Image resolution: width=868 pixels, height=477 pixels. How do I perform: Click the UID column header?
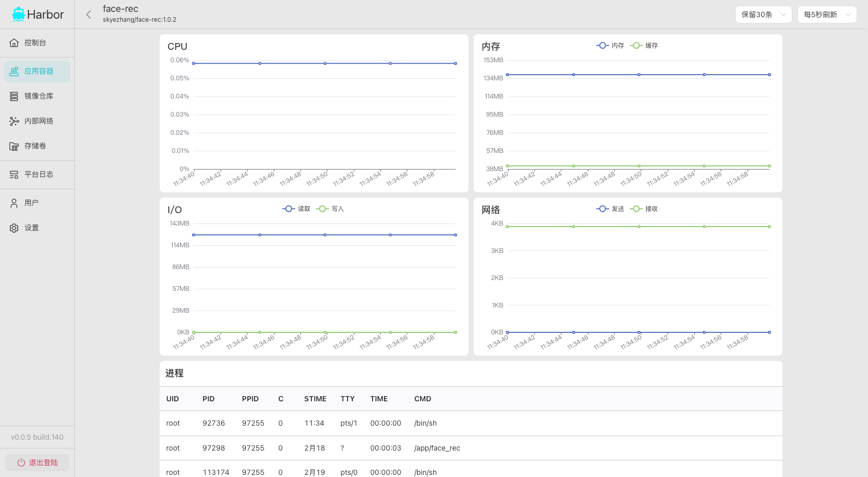pyautogui.click(x=172, y=399)
